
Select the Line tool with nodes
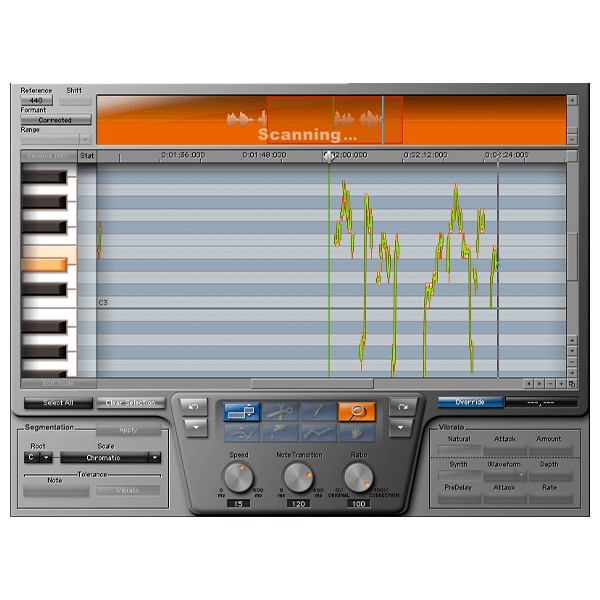click(x=318, y=433)
